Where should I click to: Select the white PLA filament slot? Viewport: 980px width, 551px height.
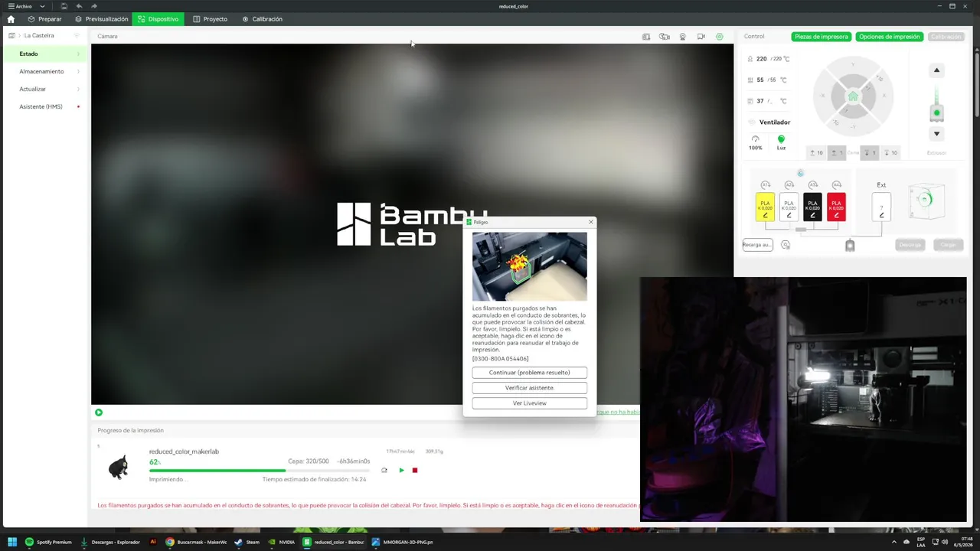pyautogui.click(x=789, y=207)
